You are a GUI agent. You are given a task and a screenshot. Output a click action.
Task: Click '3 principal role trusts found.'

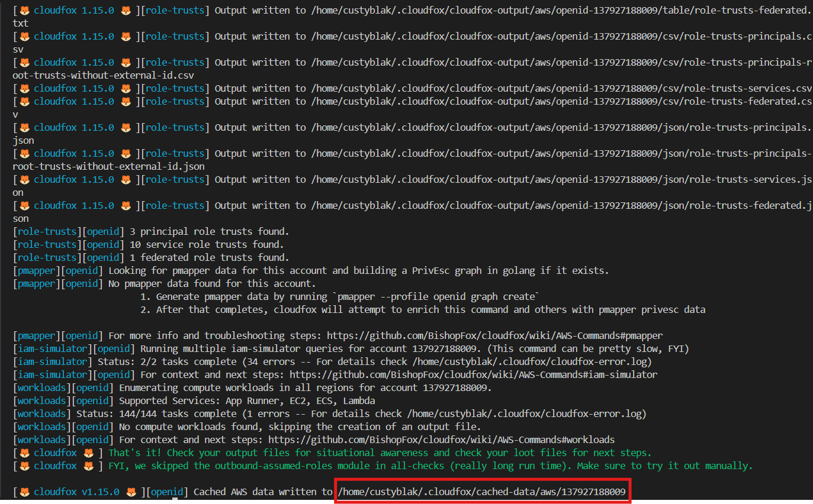(209, 231)
